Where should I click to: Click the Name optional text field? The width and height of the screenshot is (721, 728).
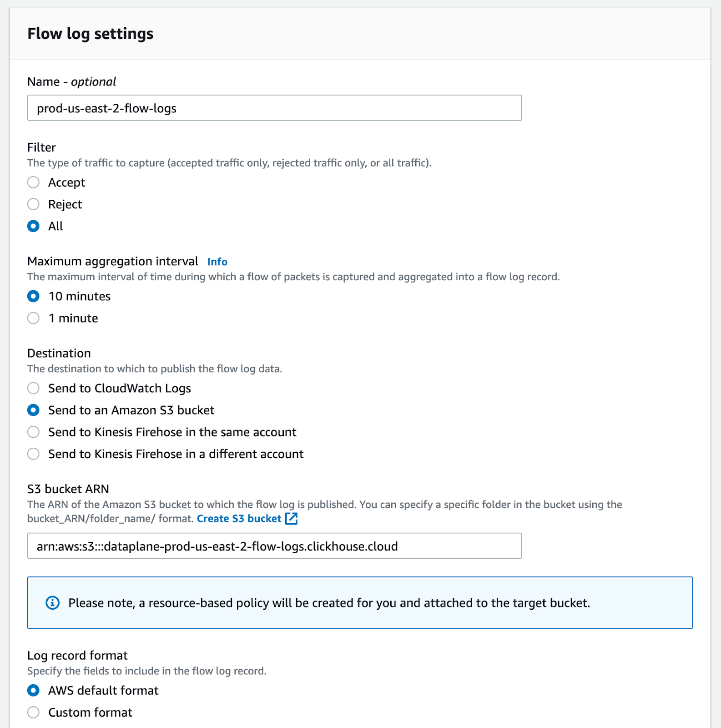click(x=274, y=108)
